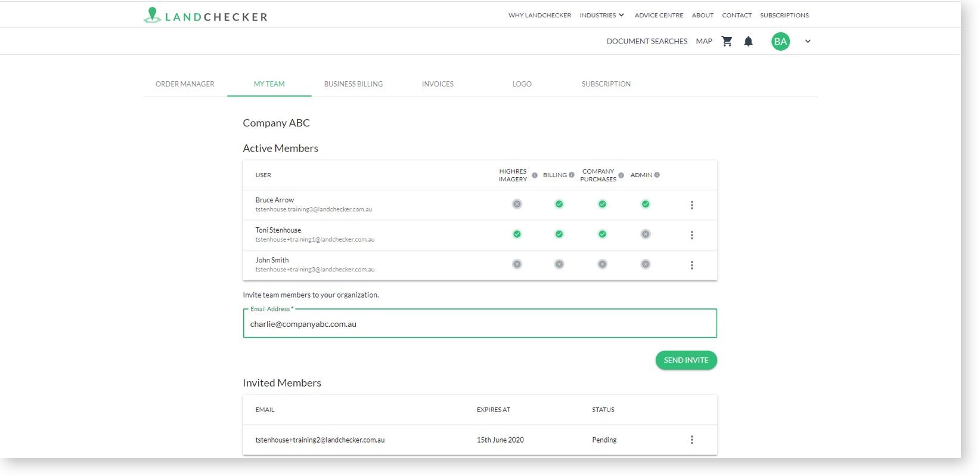Open Document Searches

(647, 41)
